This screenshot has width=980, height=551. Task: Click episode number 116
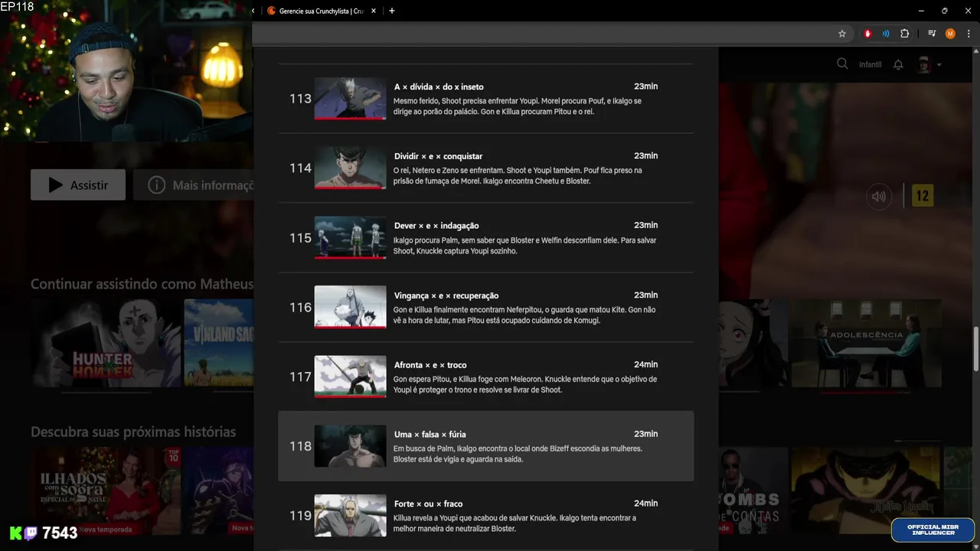tap(300, 307)
